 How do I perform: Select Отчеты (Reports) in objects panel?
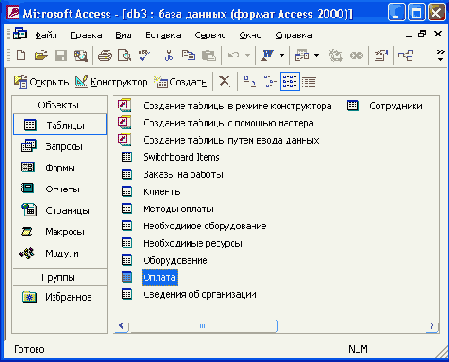[x=50, y=189]
